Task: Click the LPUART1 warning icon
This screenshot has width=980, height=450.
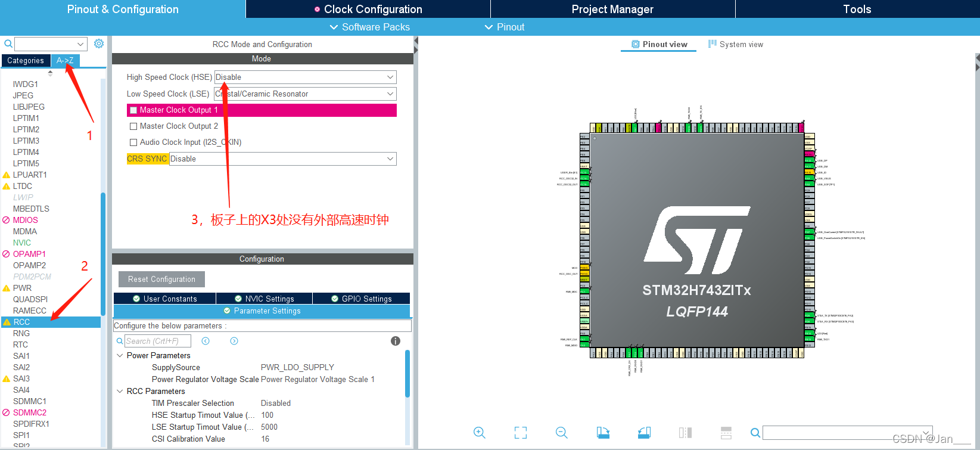Action: tap(7, 175)
